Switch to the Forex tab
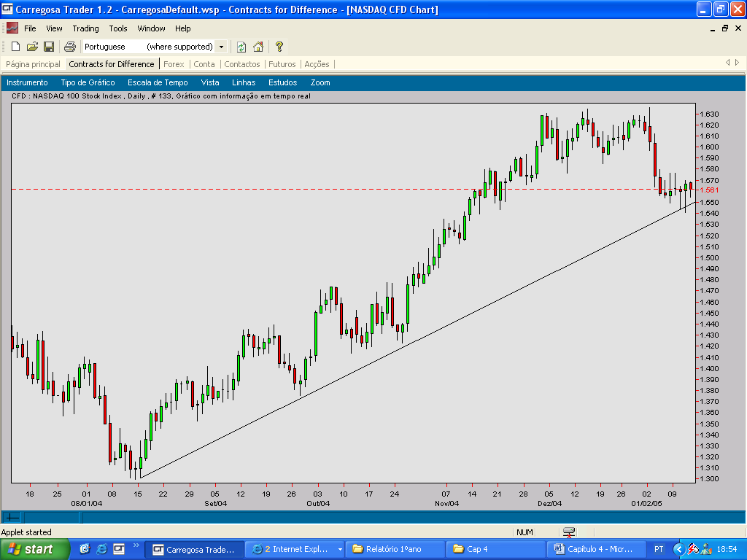This screenshot has height=560, width=747. (x=174, y=64)
